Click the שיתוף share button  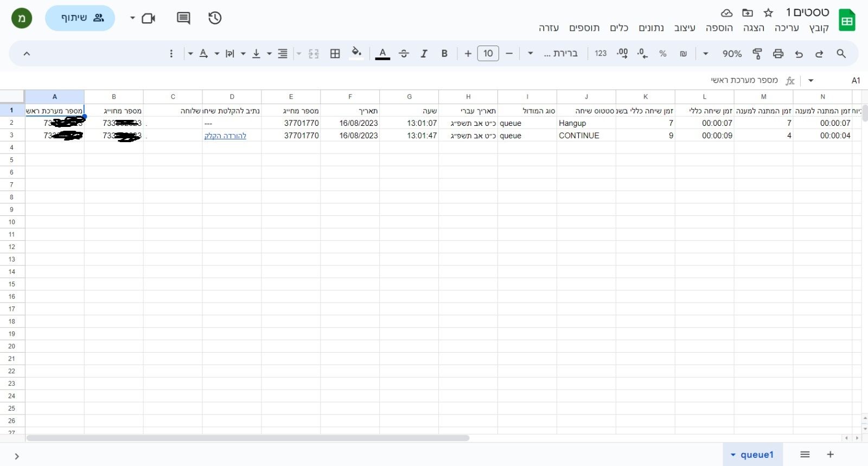tap(80, 18)
